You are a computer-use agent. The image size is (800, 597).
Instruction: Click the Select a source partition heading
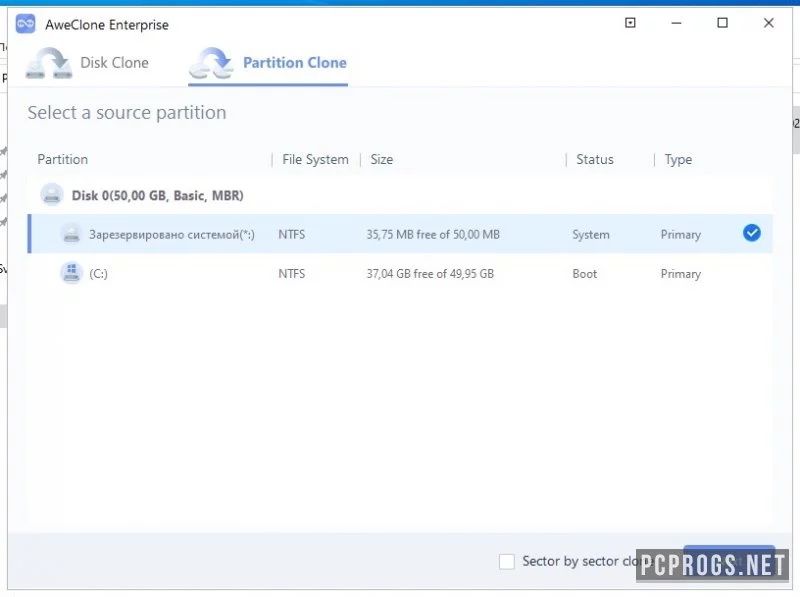pos(127,113)
